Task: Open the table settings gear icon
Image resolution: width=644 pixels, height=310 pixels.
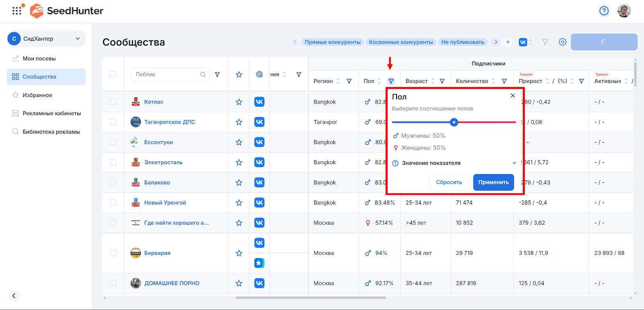Action: pos(562,42)
